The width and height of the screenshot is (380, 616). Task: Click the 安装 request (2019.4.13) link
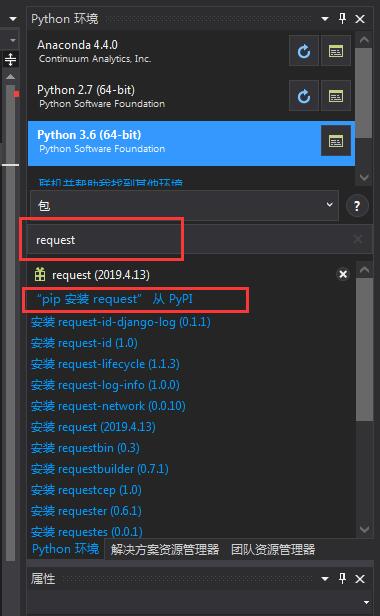pos(93,427)
